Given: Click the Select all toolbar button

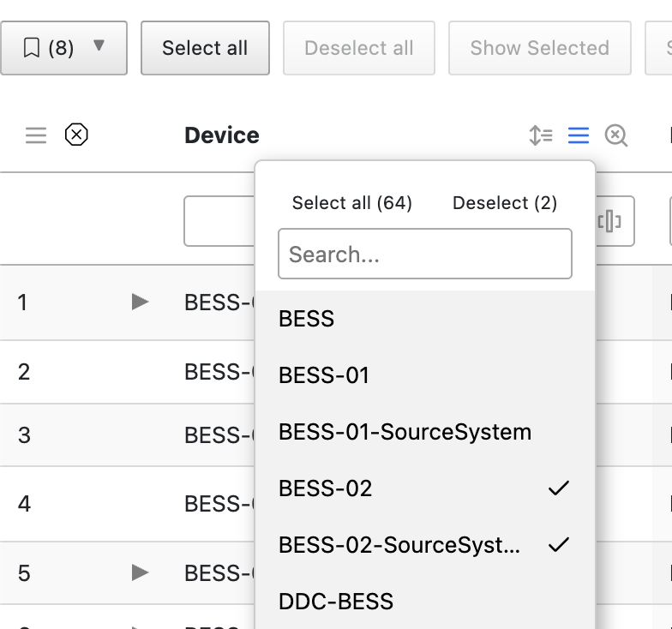Looking at the screenshot, I should tap(205, 48).
